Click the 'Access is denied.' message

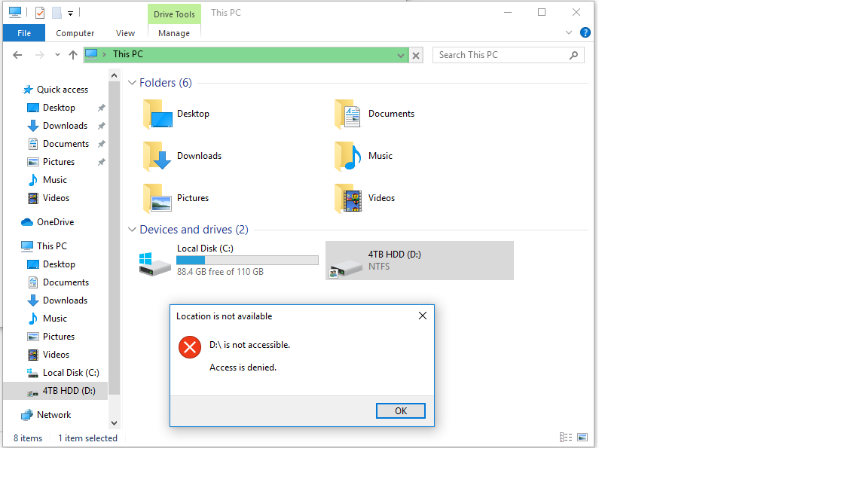(243, 368)
